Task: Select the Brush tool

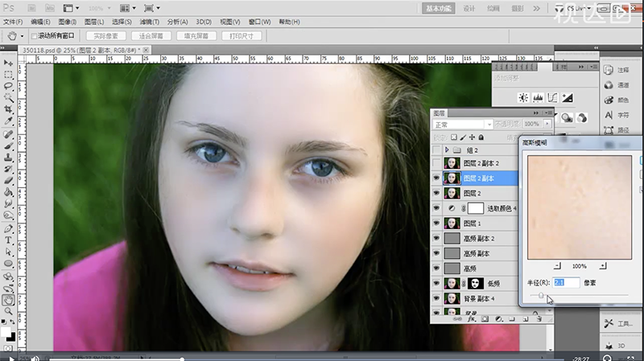Action: [8, 146]
